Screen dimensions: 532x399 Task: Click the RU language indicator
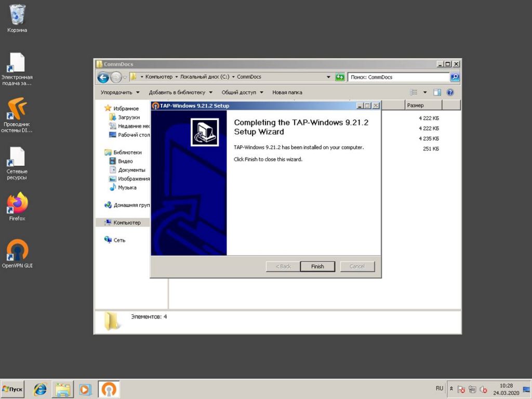pyautogui.click(x=440, y=388)
